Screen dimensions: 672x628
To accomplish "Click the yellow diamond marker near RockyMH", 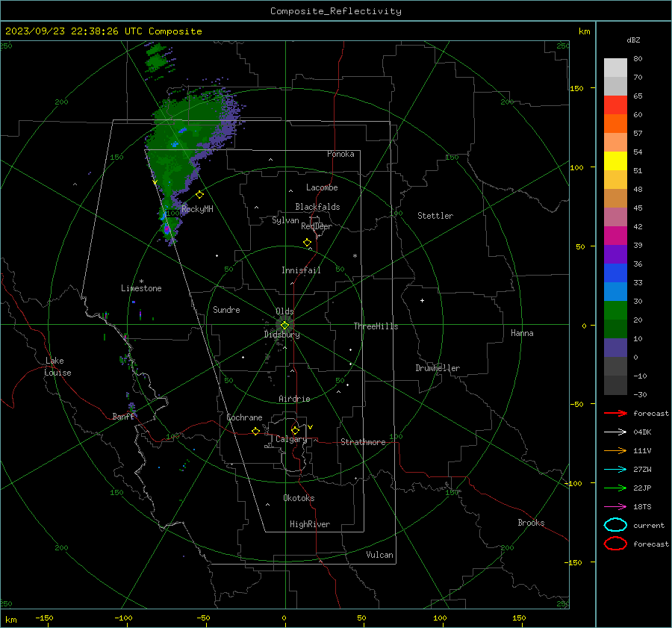I will click(x=199, y=195).
